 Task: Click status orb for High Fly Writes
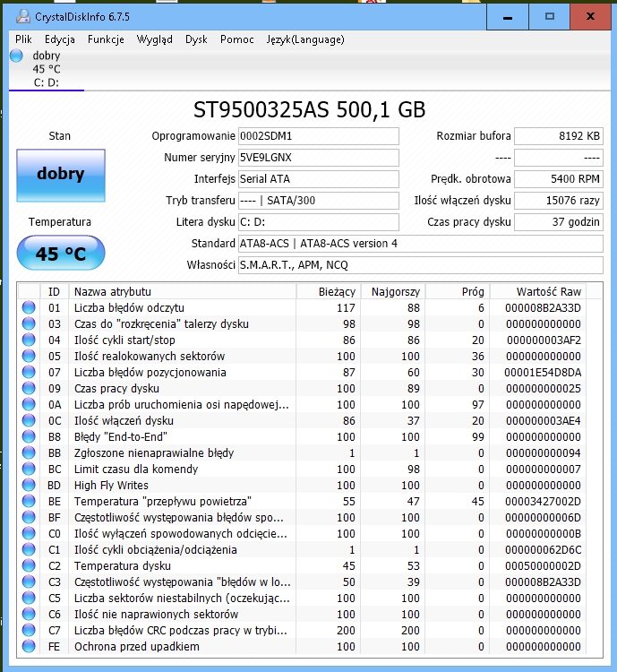point(29,485)
